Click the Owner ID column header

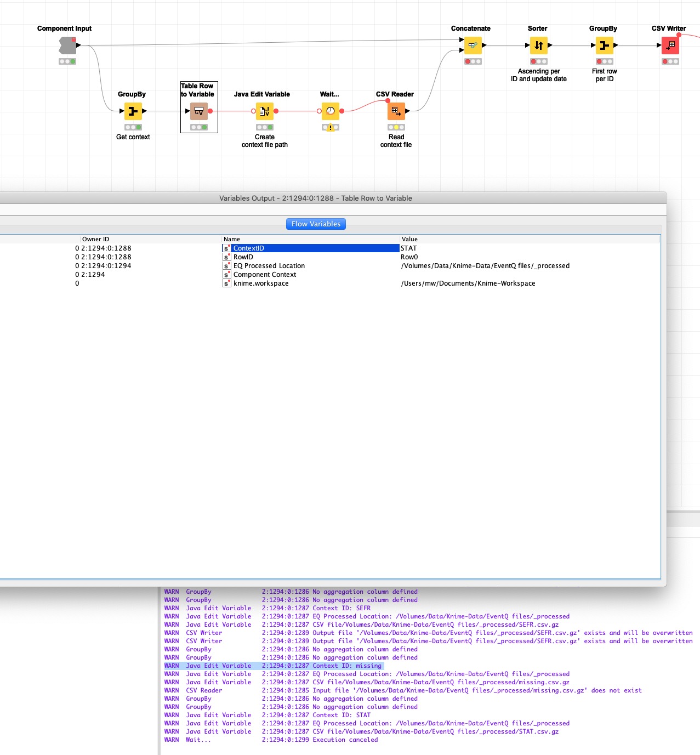95,239
